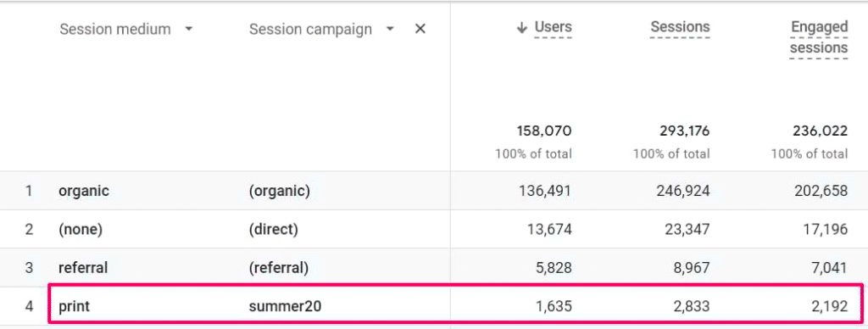Screen dimensions: 868x329
Task: Select the organic medium row
Action: pyautogui.click(x=434, y=191)
